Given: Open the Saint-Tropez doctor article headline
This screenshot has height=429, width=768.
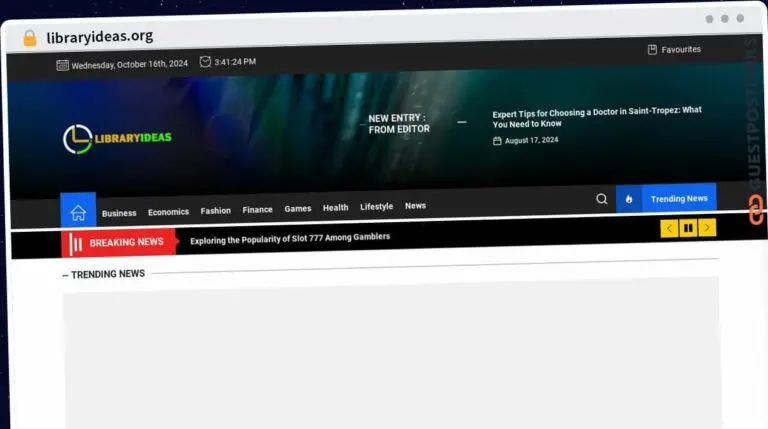Looking at the screenshot, I should pyautogui.click(x=597, y=117).
